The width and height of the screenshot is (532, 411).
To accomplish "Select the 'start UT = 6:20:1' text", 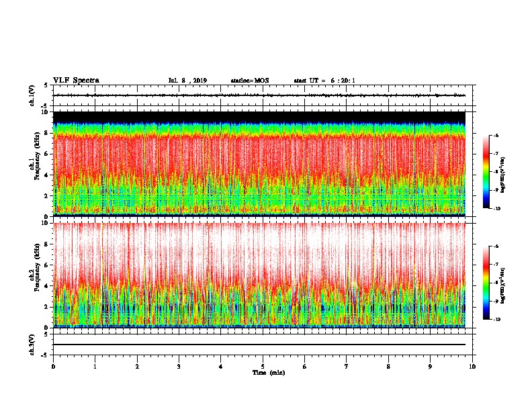I will pyautogui.click(x=324, y=81).
